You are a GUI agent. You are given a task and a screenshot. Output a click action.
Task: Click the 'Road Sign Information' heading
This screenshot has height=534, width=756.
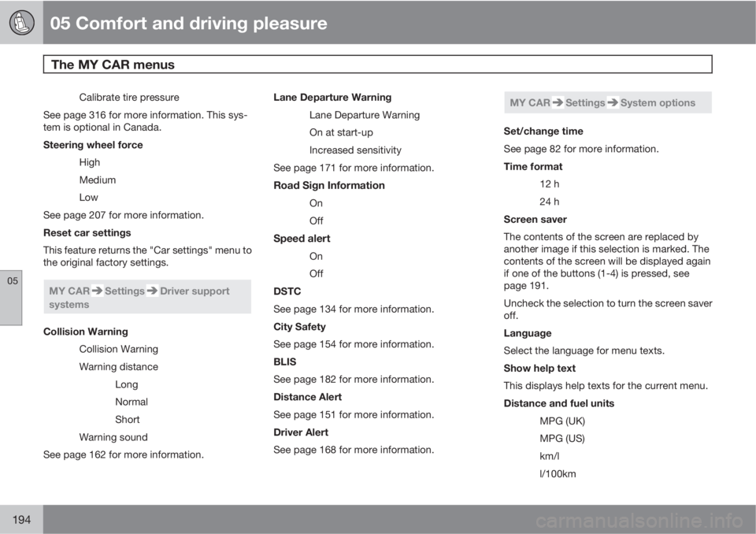tap(329, 186)
